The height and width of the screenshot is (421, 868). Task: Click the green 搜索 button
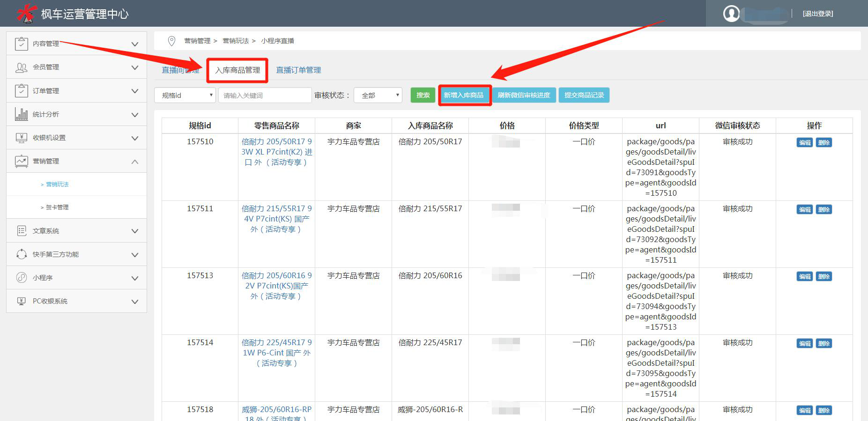tap(423, 95)
